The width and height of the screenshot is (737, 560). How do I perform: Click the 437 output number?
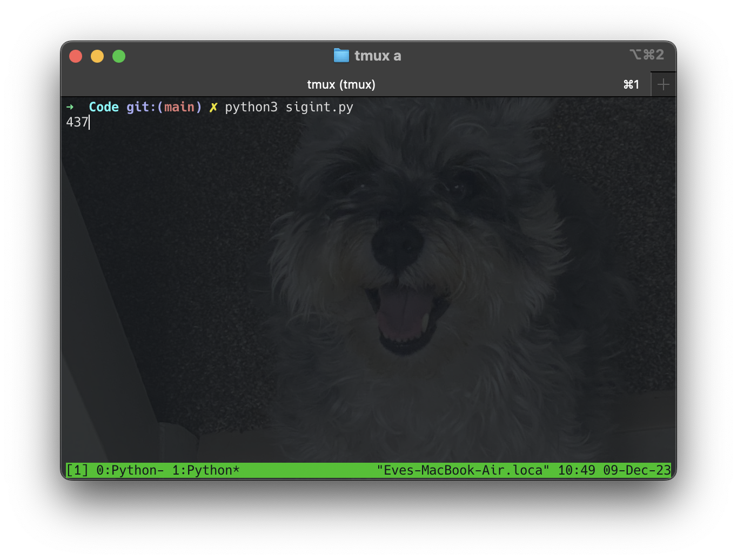[77, 122]
